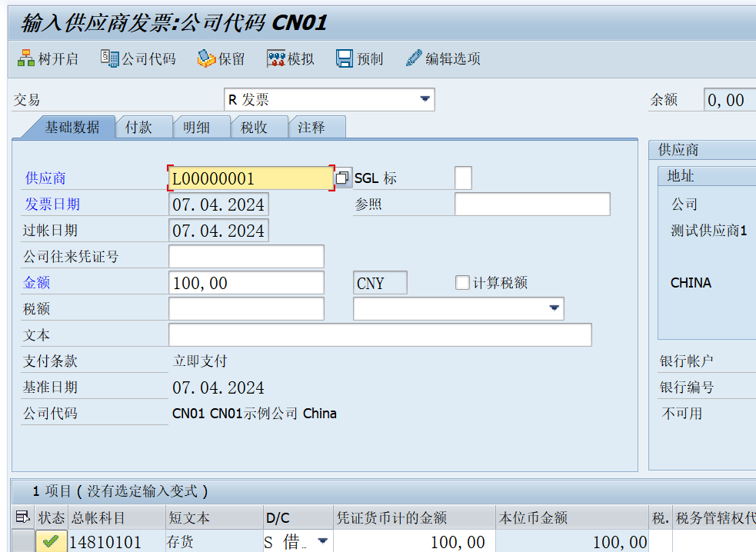The image size is (756, 552).
Task: Click the 编辑选项 button label
Action: (x=453, y=59)
